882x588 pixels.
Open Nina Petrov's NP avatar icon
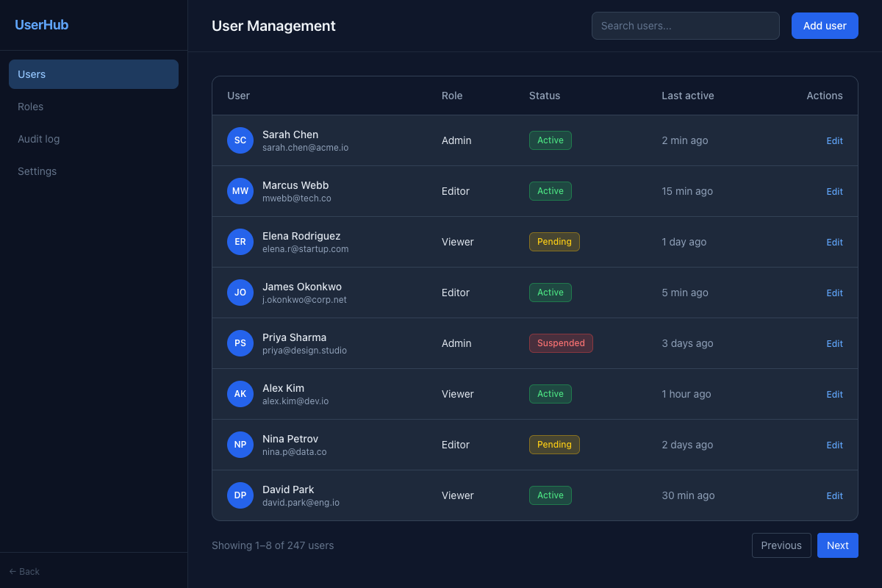point(240,445)
